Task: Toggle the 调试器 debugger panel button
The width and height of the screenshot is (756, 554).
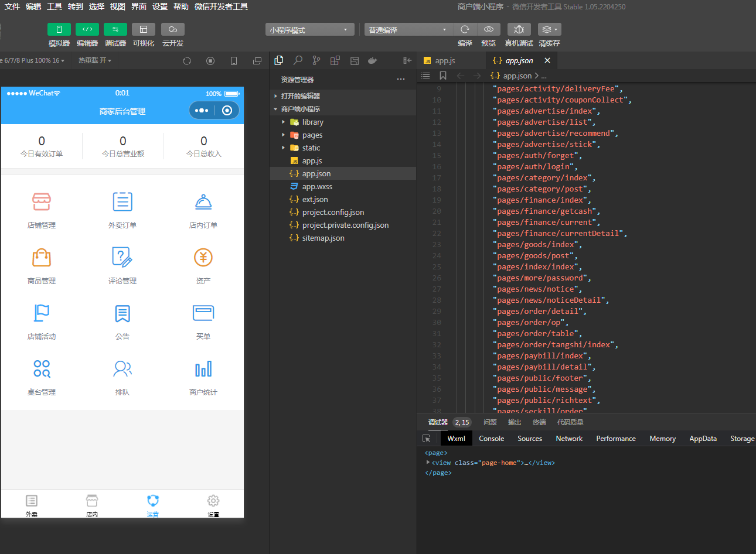Action: click(x=115, y=29)
